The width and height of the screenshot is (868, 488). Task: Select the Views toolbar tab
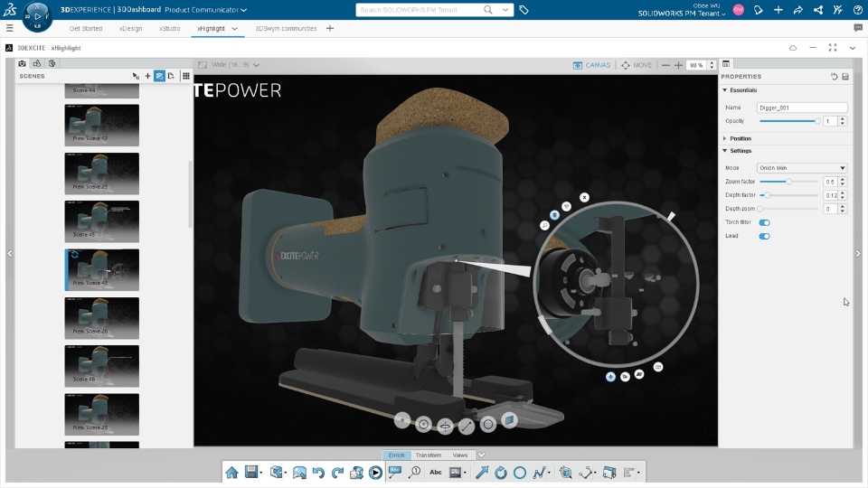tap(460, 455)
